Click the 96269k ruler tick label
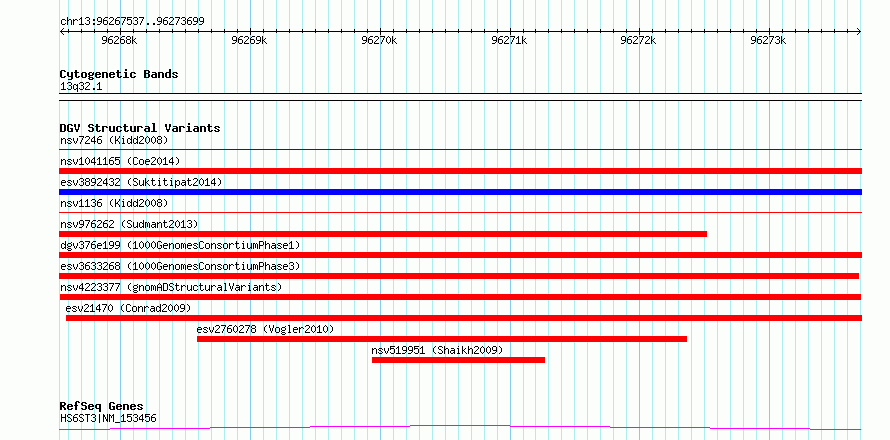 [x=249, y=41]
